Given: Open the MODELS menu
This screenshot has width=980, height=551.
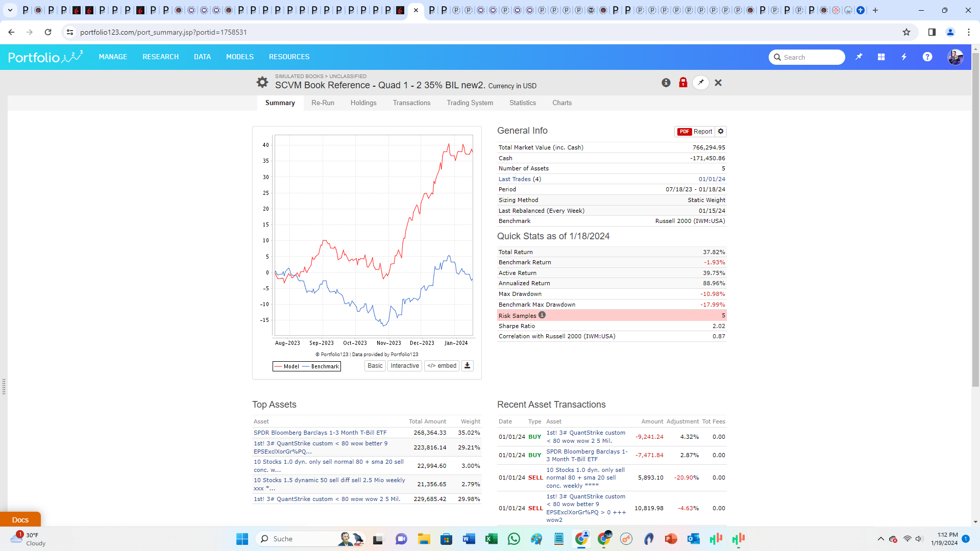Looking at the screenshot, I should pyautogui.click(x=240, y=57).
